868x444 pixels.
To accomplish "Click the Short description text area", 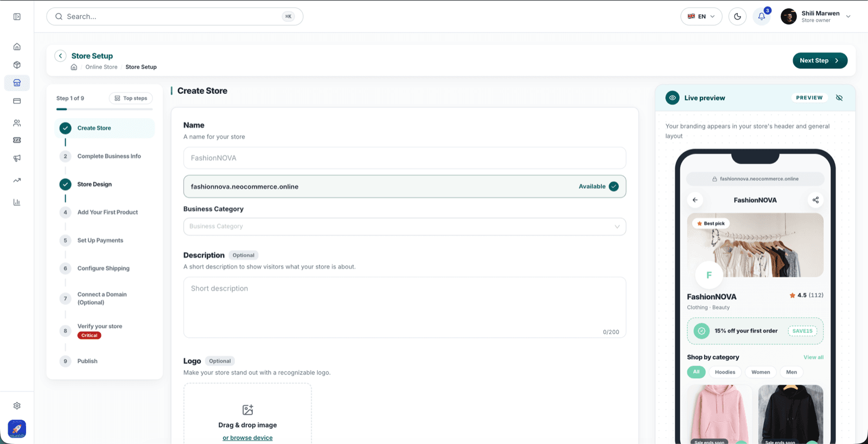I will (x=405, y=307).
